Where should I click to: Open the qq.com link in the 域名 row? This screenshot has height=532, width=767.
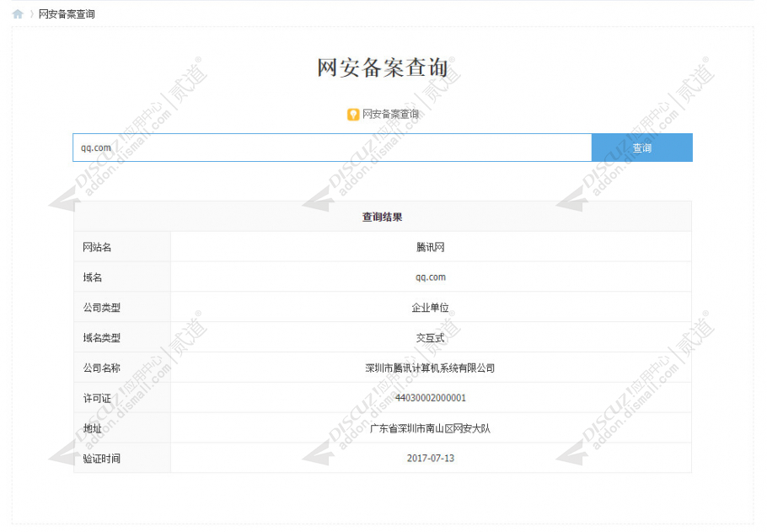pyautogui.click(x=431, y=277)
